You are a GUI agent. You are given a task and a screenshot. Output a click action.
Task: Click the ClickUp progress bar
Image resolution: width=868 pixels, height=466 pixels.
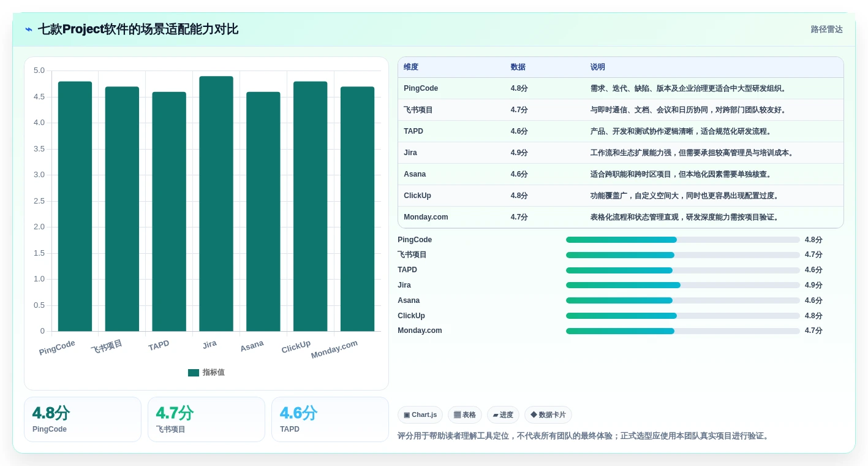pyautogui.click(x=683, y=316)
